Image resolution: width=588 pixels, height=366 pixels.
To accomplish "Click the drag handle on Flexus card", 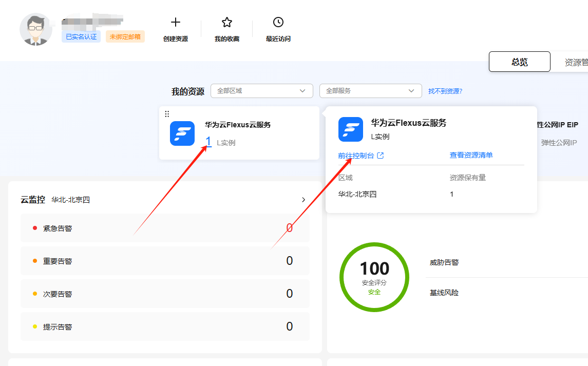I will click(167, 114).
